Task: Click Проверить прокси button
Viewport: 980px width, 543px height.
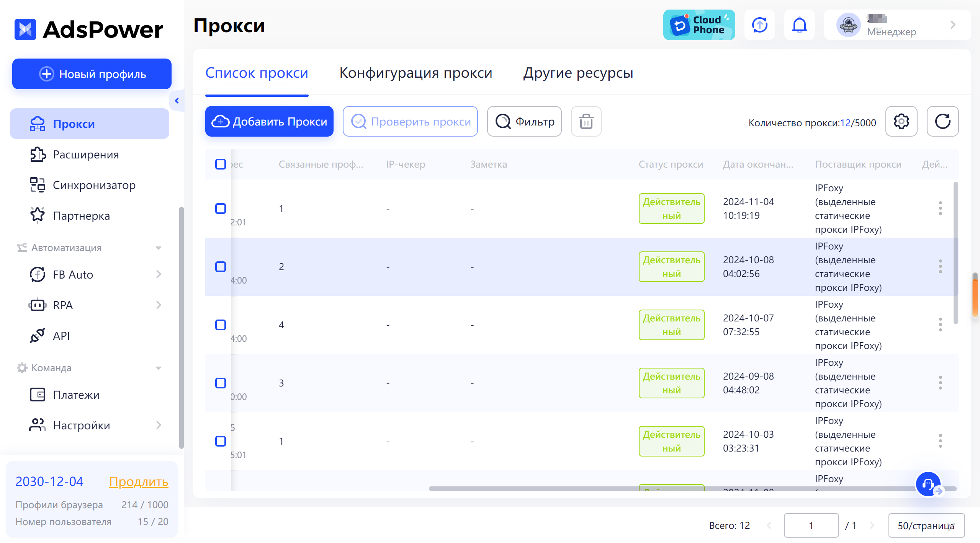Action: click(x=411, y=122)
